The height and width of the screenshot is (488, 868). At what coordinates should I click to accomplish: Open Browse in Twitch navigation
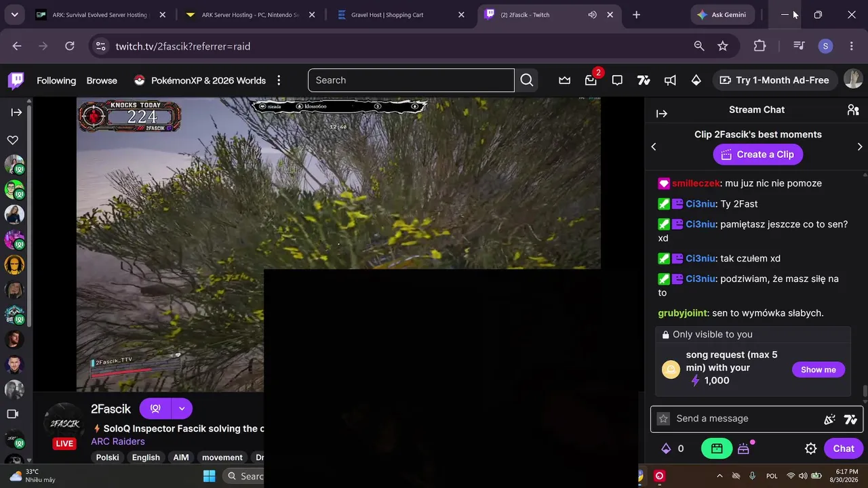coord(102,81)
